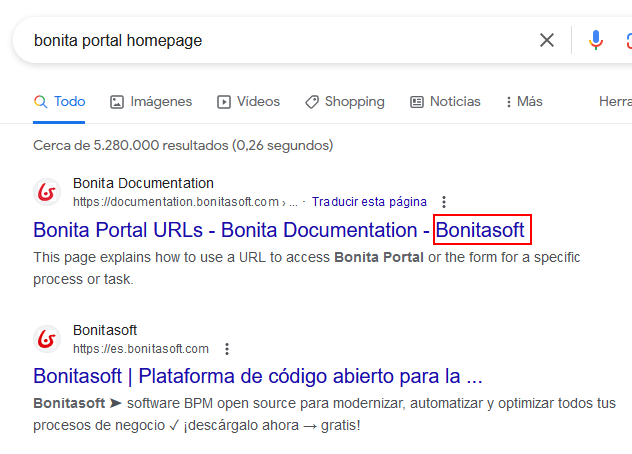
Task: Open the three-dot menu for Bonita Documentation result
Action: click(444, 202)
